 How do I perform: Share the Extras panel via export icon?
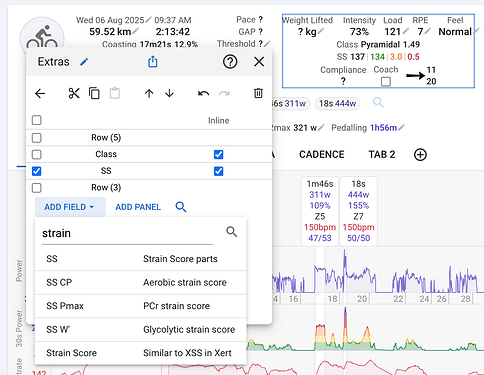pos(153,62)
